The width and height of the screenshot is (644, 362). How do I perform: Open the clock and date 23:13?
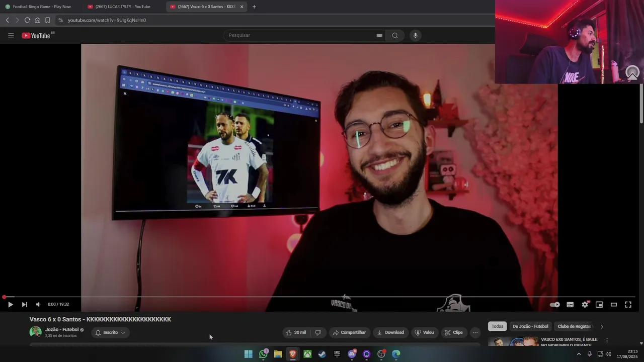tap(628, 354)
